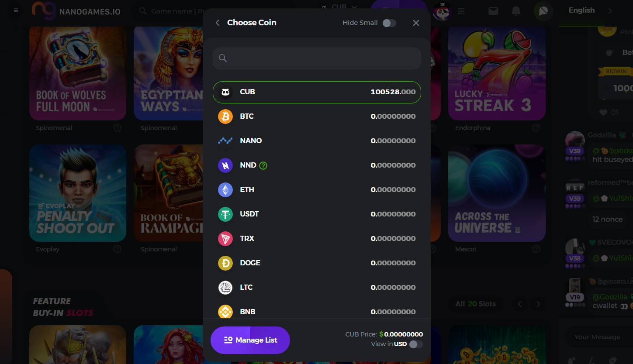Click the NND help question mark icon
The width and height of the screenshot is (633, 364).
(x=263, y=165)
